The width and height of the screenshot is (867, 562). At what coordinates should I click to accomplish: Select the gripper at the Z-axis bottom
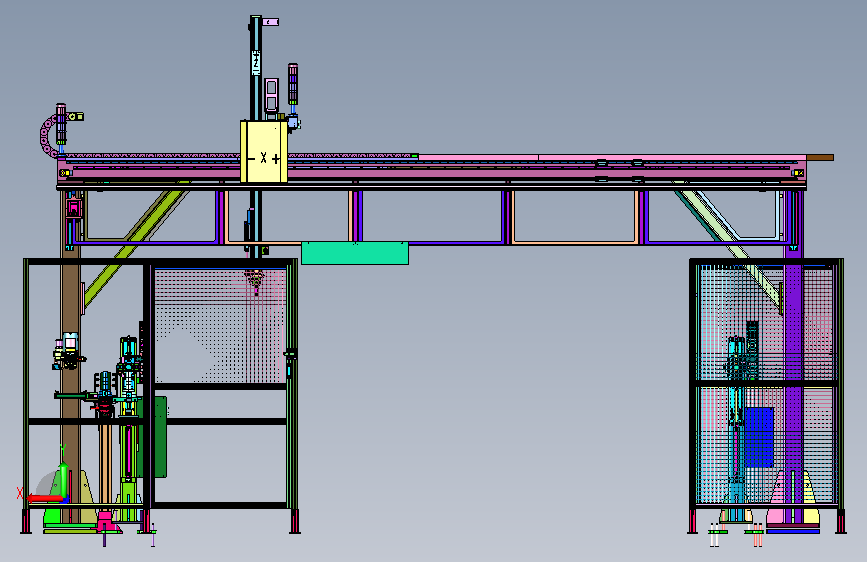pos(255,280)
